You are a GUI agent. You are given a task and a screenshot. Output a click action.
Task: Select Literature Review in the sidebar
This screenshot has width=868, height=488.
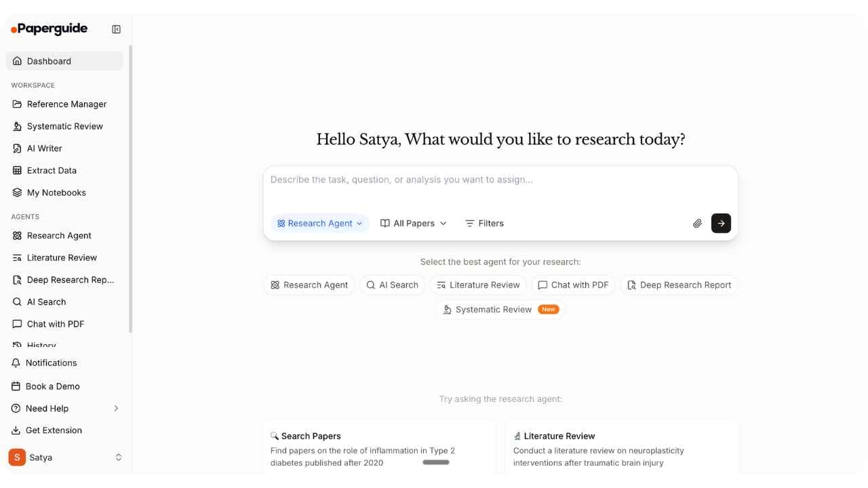[64, 258]
